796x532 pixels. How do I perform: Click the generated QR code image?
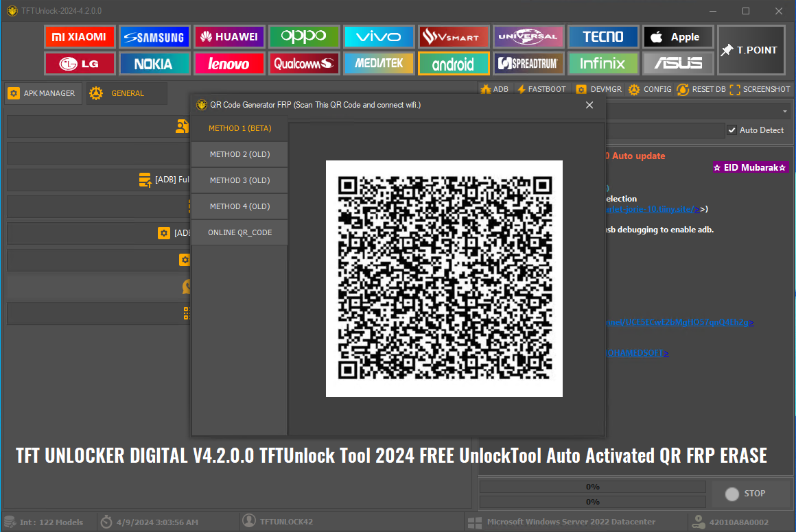click(444, 278)
